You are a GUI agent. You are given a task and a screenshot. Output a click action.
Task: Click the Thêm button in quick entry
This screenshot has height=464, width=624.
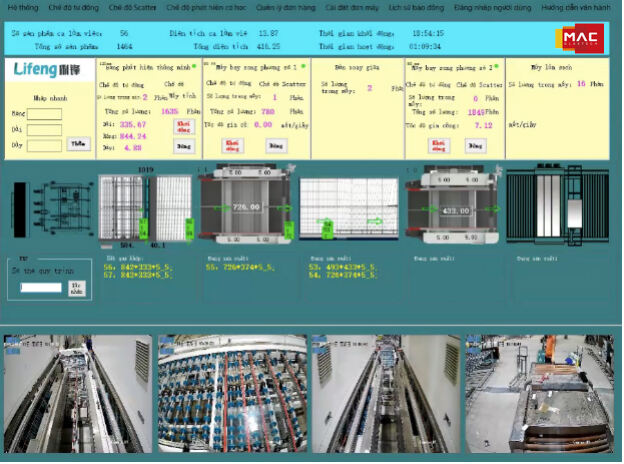(x=78, y=144)
